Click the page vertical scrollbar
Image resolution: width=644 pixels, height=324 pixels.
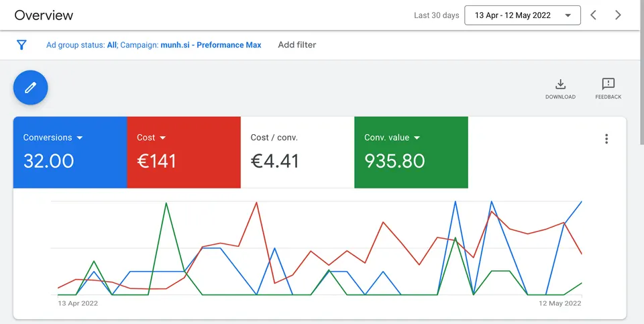pos(642,72)
